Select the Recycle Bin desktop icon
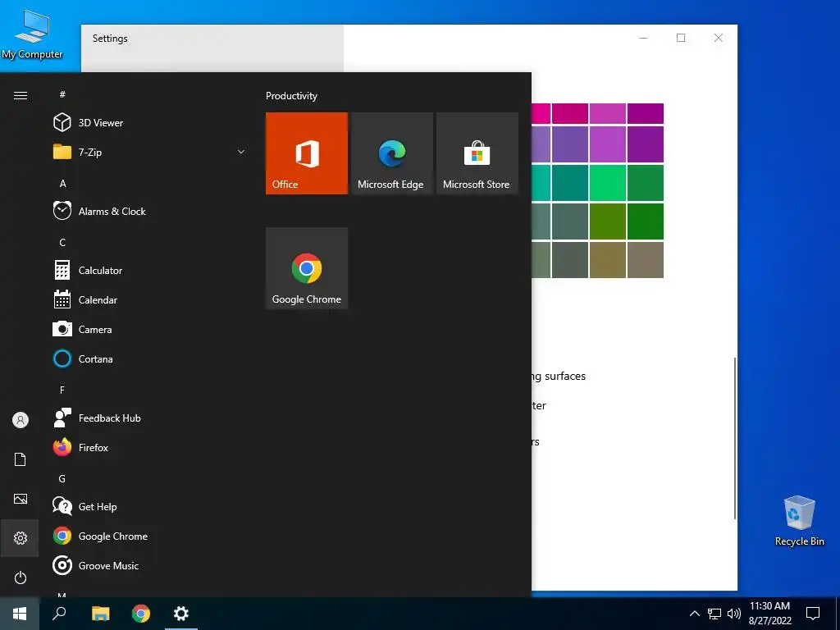The height and width of the screenshot is (630, 840). coord(799,521)
